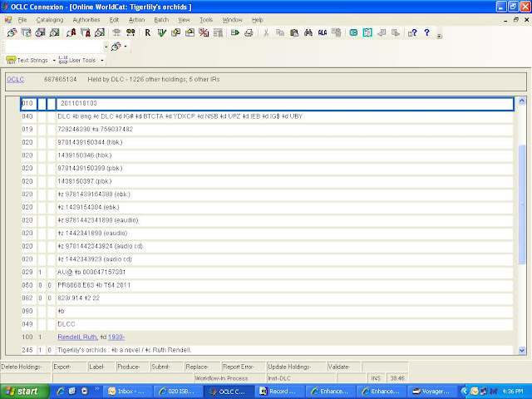Click the vertical scrollbar thumb in the record pane
532x399 pixels.
(x=522, y=204)
